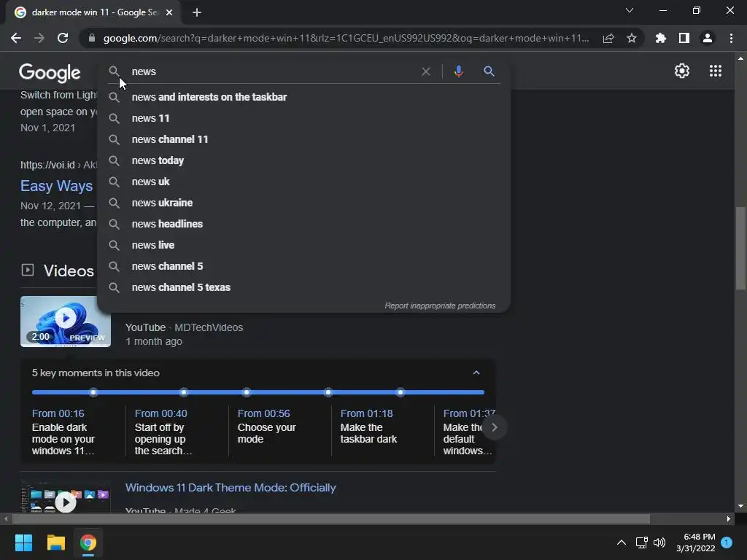Click the 01:37 key moment timeline dot
747x560 pixels.
coord(400,392)
